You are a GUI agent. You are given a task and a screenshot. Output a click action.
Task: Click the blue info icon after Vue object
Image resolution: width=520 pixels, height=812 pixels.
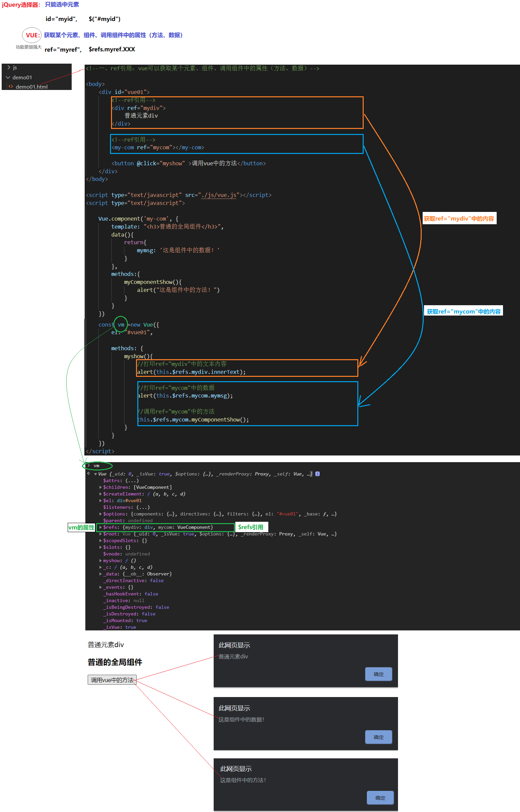317,474
